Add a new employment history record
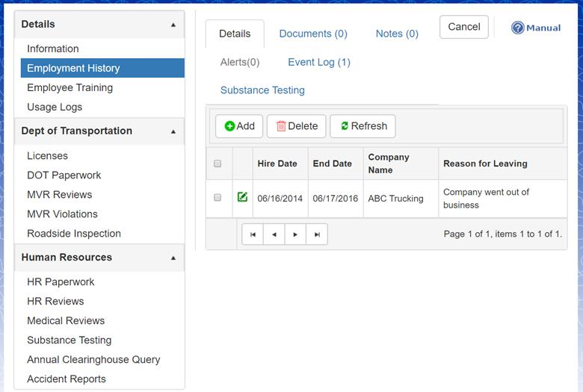583x392 pixels. click(239, 126)
